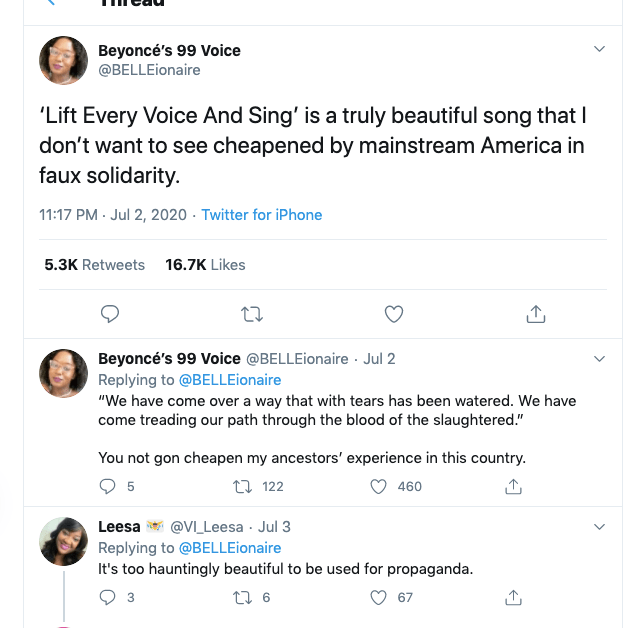Share the main tweet via share icon
The image size is (637, 628).
[535, 314]
